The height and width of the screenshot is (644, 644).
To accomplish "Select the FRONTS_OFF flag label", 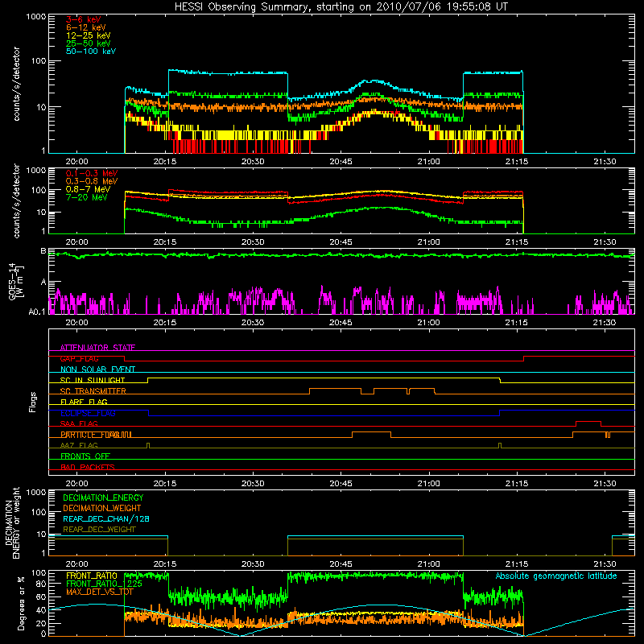I will click(85, 456).
